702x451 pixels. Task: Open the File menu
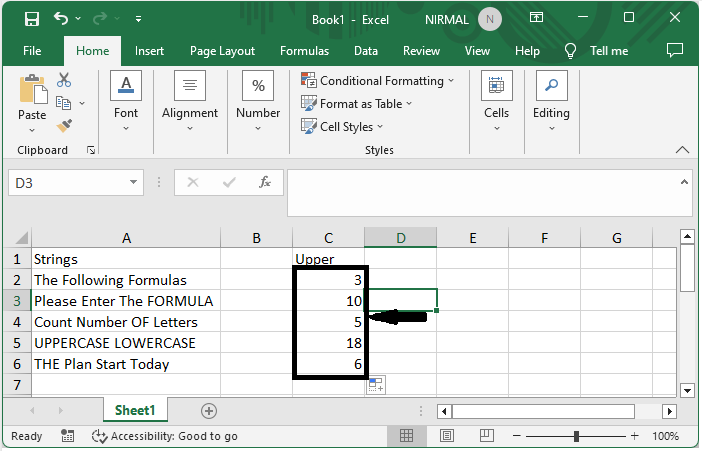coord(32,51)
